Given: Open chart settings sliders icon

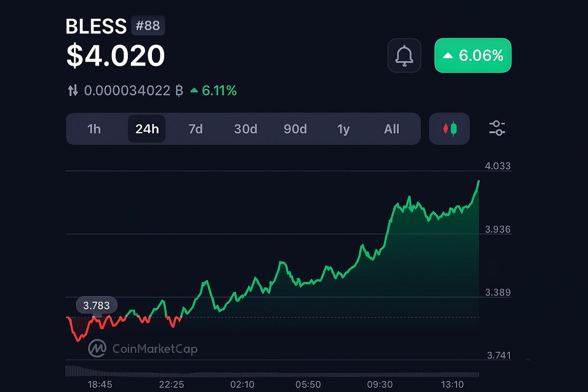Looking at the screenshot, I should tap(497, 128).
